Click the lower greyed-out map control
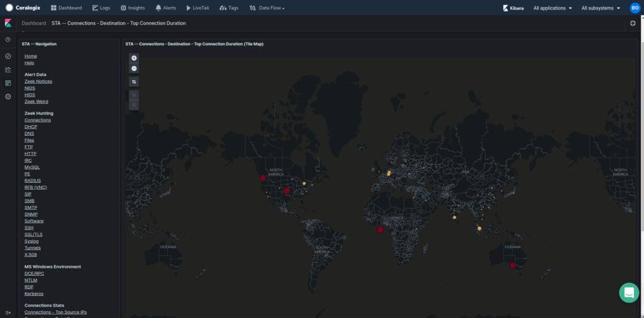This screenshot has height=318, width=644. click(134, 106)
